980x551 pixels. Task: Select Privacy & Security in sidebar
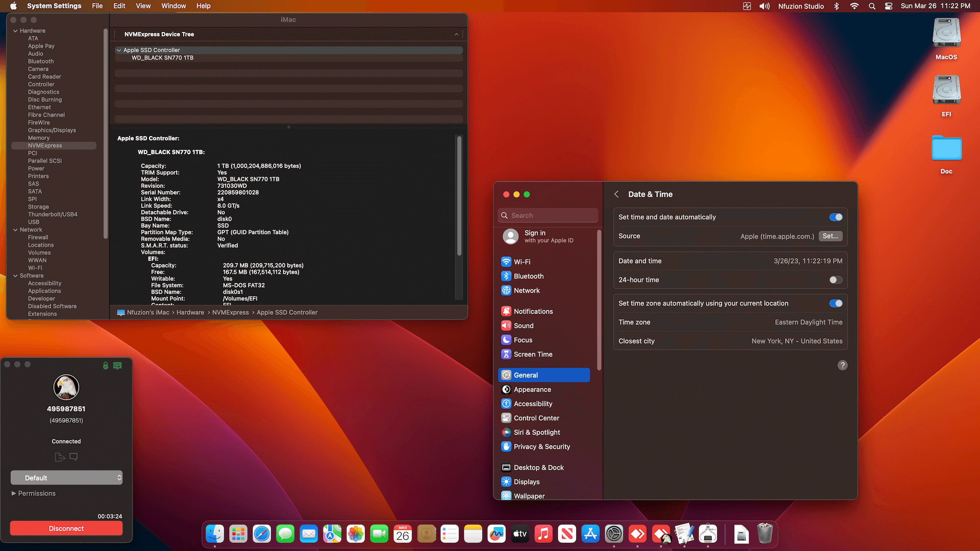542,446
